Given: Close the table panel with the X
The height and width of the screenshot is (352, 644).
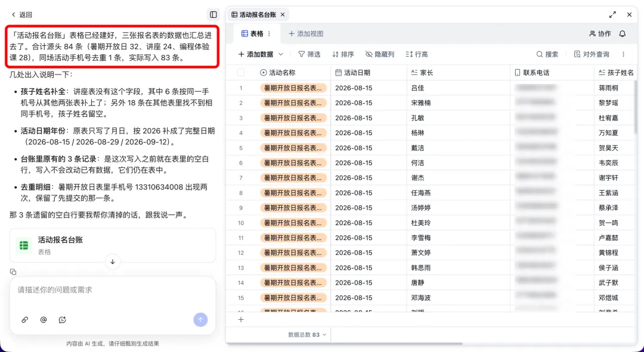Looking at the screenshot, I should click(629, 15).
